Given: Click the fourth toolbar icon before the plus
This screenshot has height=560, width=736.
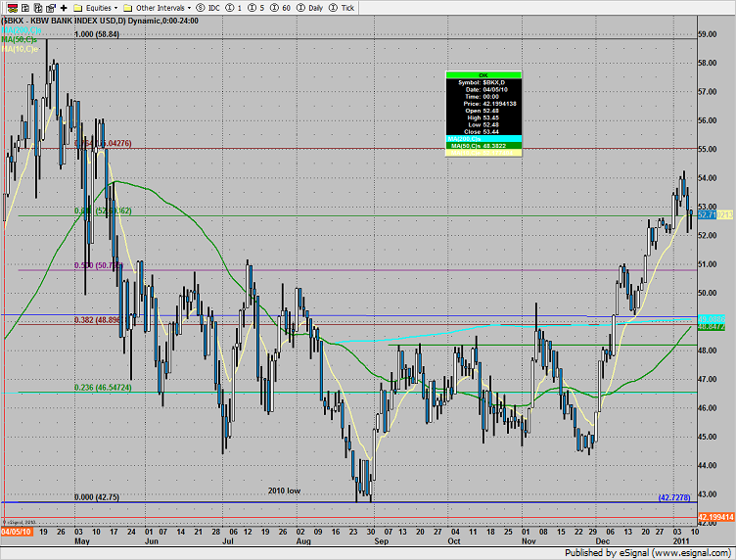Looking at the screenshot, I should point(48,7).
